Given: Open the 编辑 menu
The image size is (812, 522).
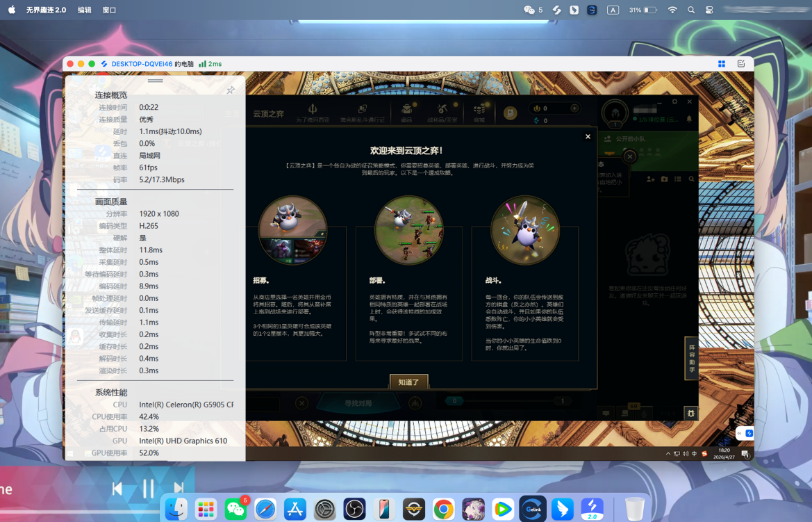Looking at the screenshot, I should (85, 10).
